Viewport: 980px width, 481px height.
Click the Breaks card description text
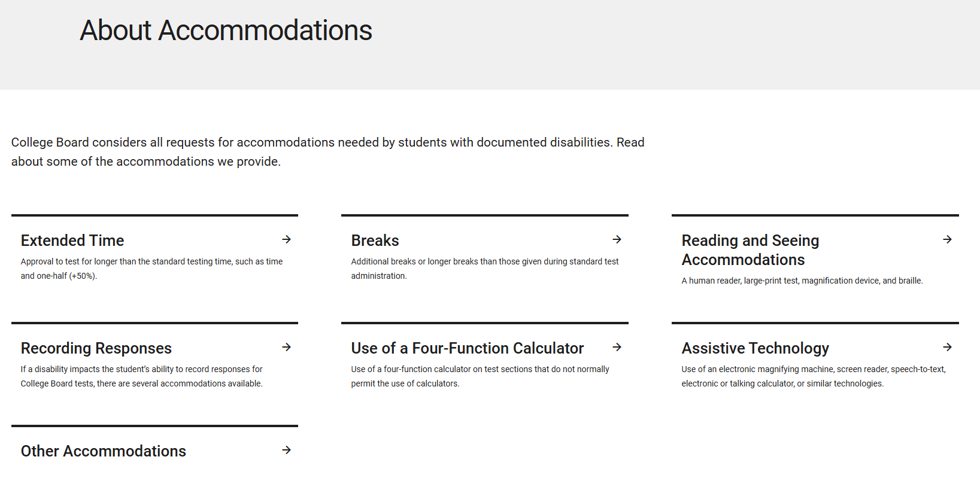point(484,269)
